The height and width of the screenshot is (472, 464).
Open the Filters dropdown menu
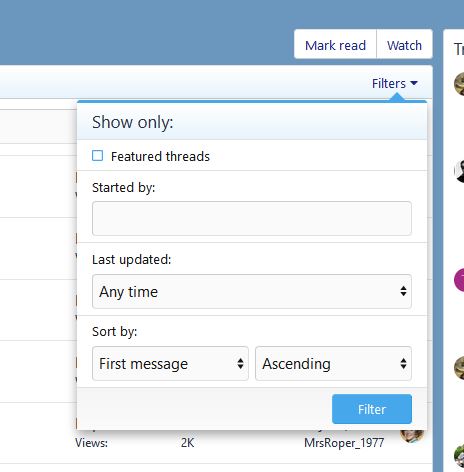pos(395,83)
